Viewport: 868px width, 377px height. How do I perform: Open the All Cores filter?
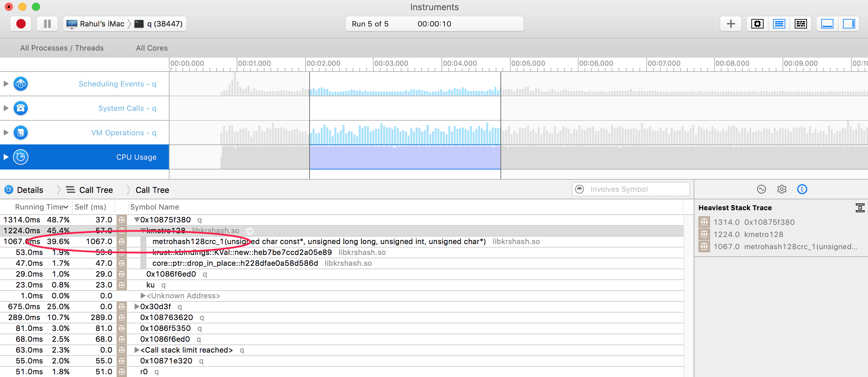[x=152, y=48]
